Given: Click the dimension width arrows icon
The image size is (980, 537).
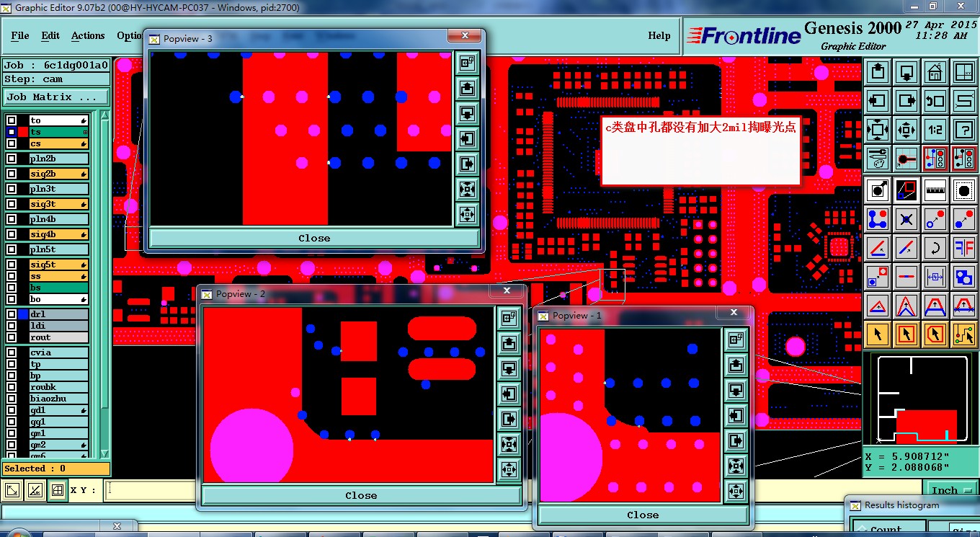Looking at the screenshot, I should coord(935,276).
